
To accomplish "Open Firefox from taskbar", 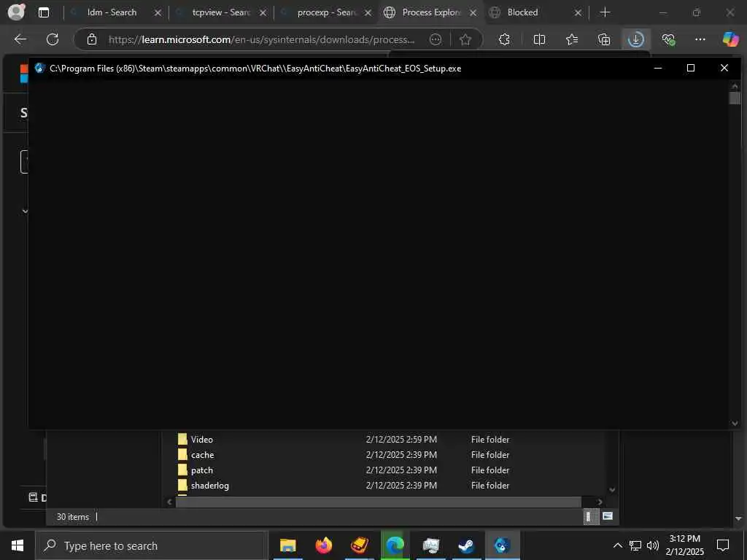I will point(323,545).
